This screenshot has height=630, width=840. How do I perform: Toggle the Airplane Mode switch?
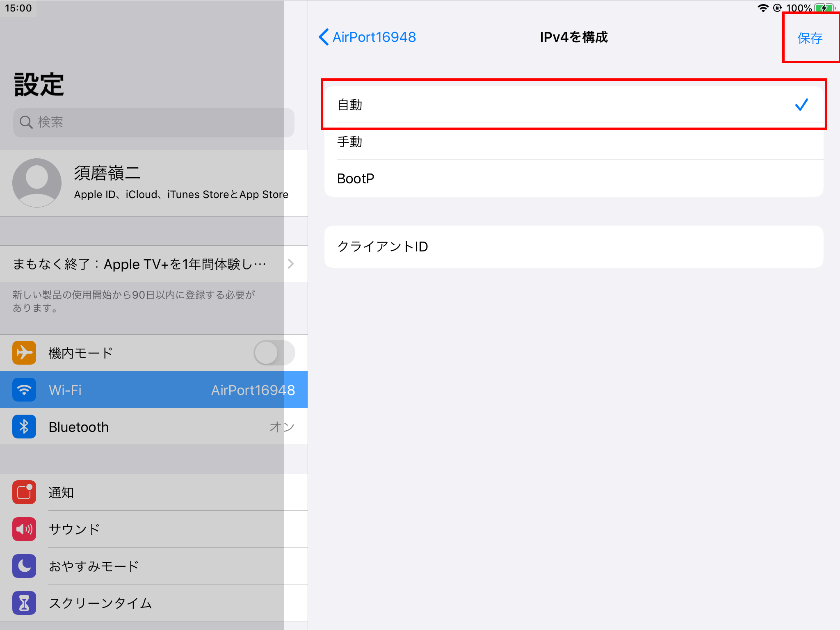[274, 353]
